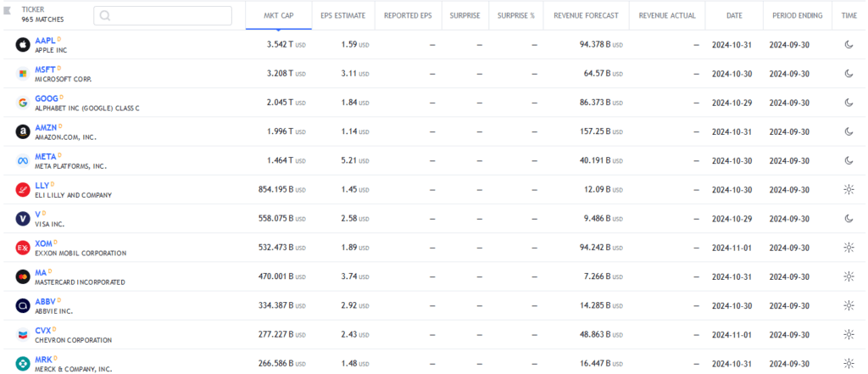Click the sun time icon in ABBV row
This screenshot has height=374, width=868.
click(x=849, y=306)
